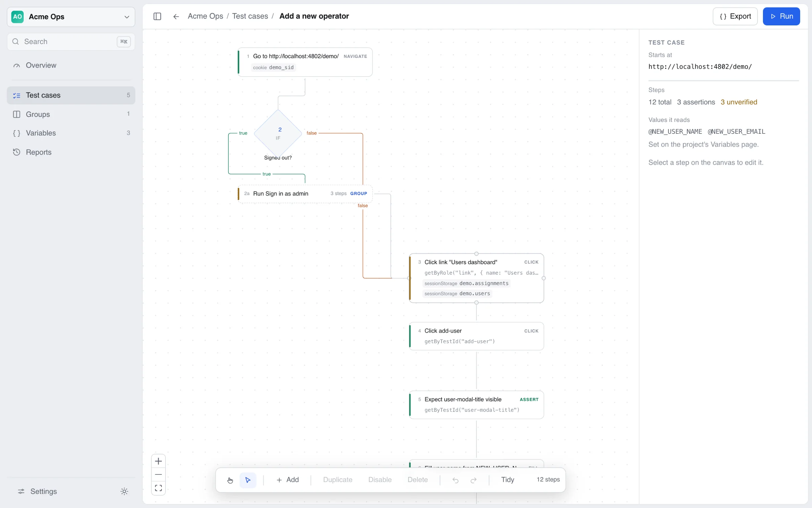Click the Add step button
The image size is (812, 508).
pyautogui.click(x=288, y=480)
